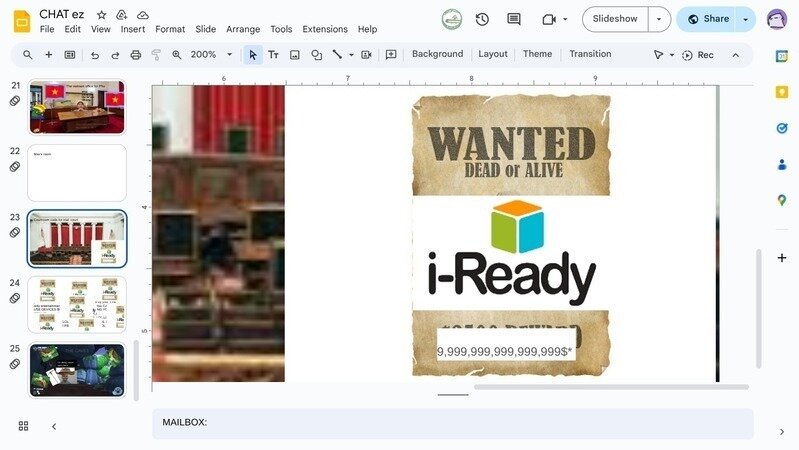
Task: Click the Insert image icon
Action: 295,55
